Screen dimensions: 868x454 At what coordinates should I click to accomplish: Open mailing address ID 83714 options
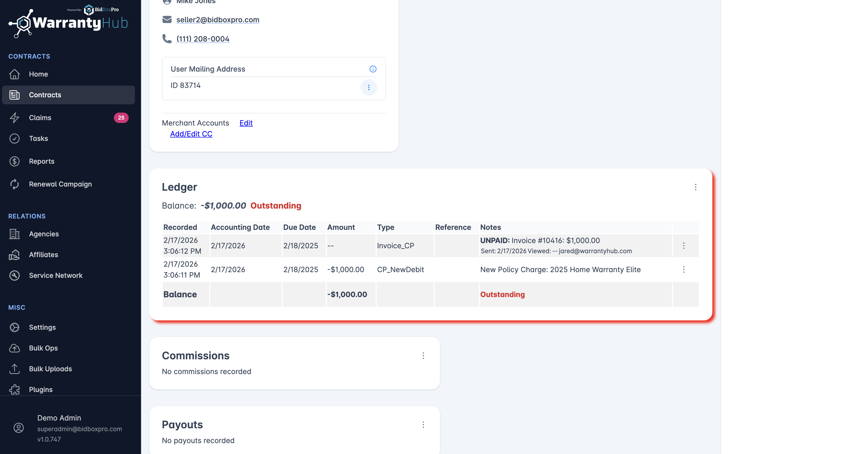(x=369, y=88)
